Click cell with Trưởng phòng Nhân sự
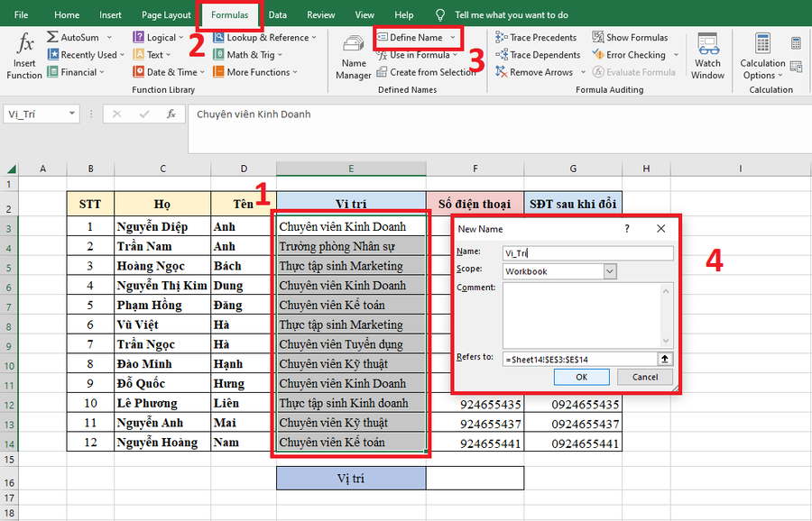Screen dimensions: 812x521 (351, 246)
